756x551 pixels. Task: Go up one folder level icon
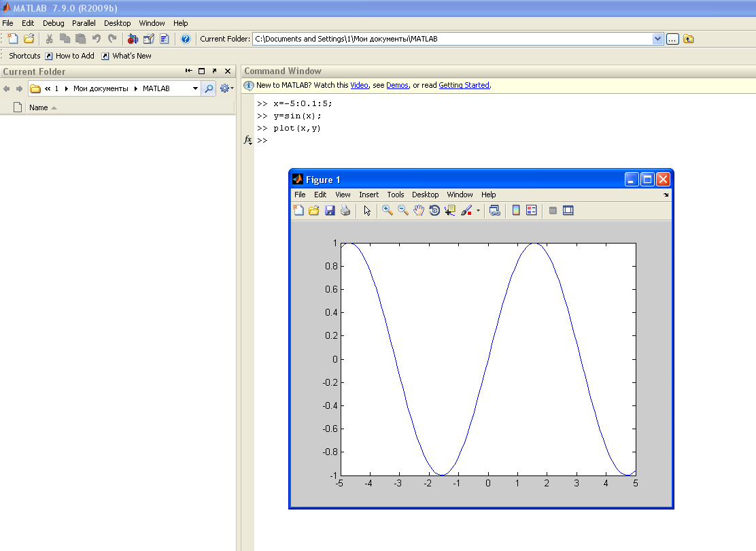689,39
